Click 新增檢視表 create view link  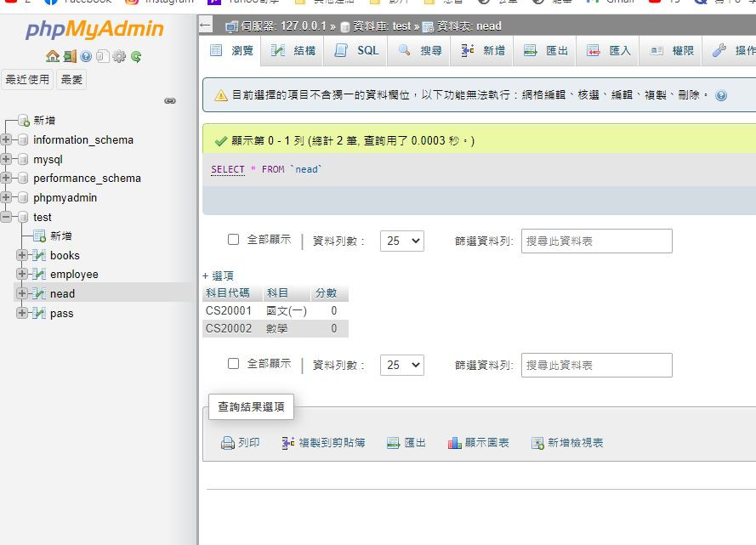[567, 442]
